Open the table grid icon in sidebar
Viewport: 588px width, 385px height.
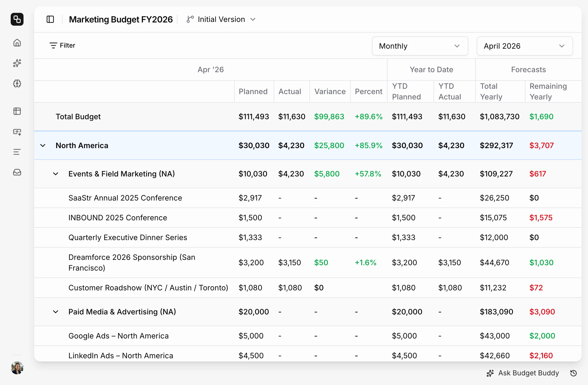17,111
